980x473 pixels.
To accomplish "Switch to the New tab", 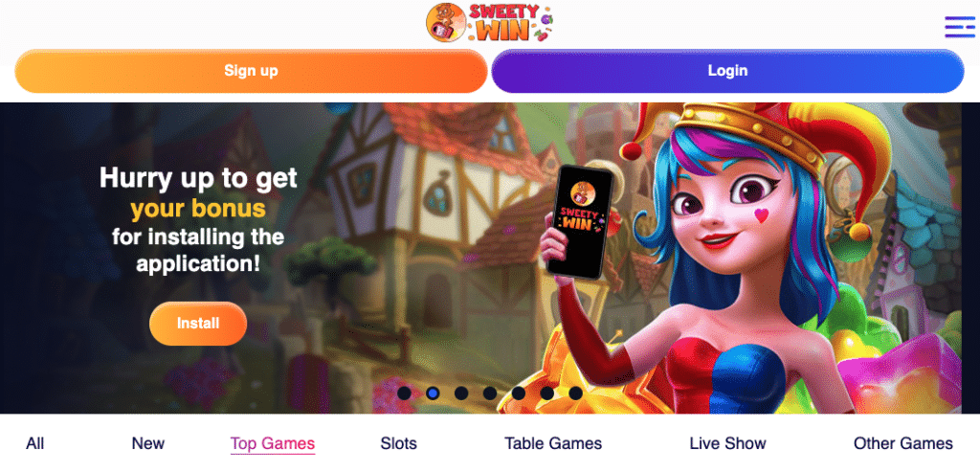I will tap(148, 443).
